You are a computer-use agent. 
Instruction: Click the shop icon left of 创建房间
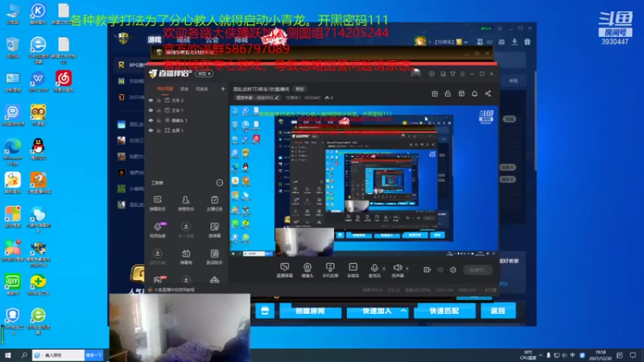pos(265,311)
